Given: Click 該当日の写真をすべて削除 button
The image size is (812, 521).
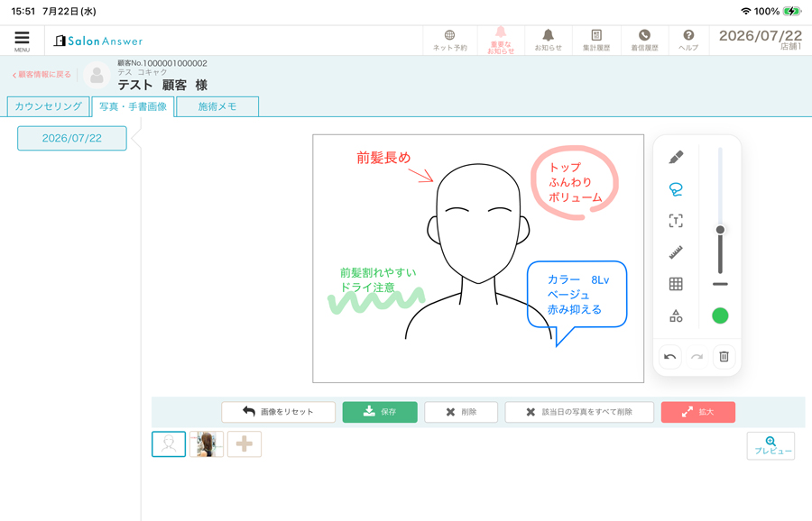Looking at the screenshot, I should [579, 412].
